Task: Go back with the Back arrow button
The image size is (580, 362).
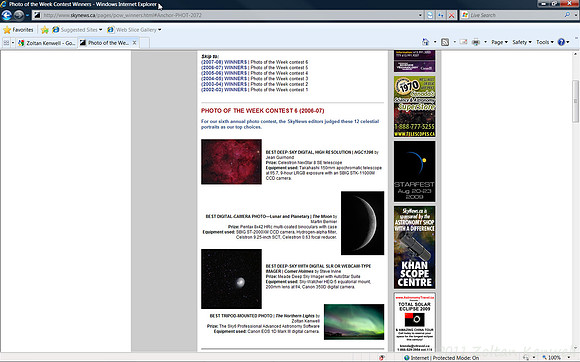Action: (x=6, y=15)
